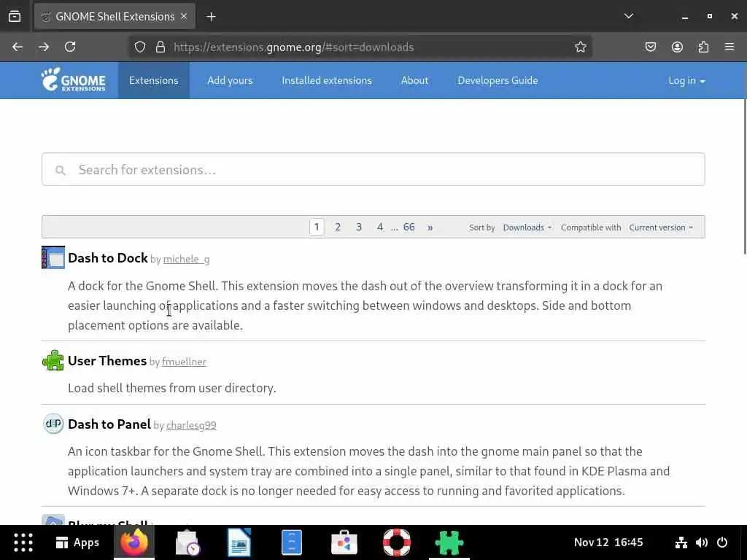This screenshot has height=560, width=747.
Task: Open the Apps menu in the panel
Action: coord(77,542)
